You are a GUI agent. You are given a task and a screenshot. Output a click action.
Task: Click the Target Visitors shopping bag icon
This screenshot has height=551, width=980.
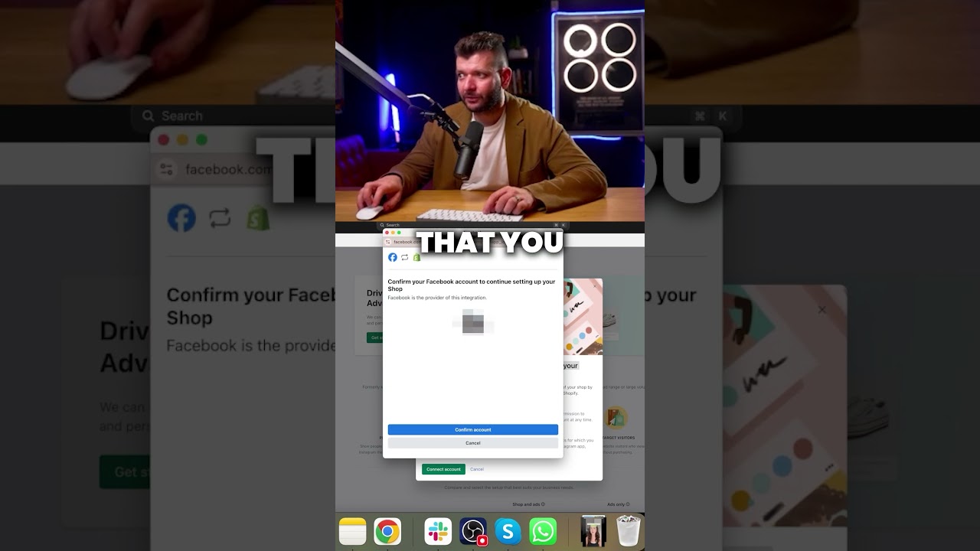click(x=616, y=418)
